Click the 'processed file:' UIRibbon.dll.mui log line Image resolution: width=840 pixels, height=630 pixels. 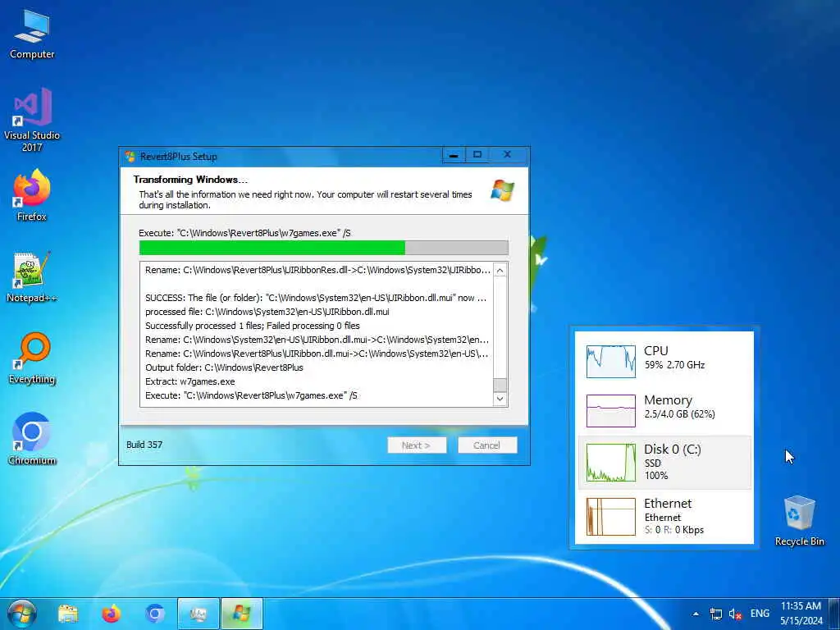pos(267,312)
